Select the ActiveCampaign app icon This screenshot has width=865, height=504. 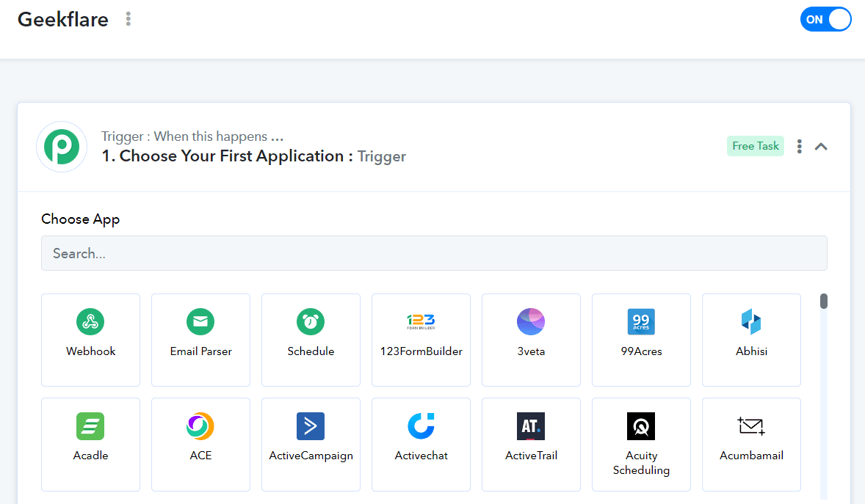click(311, 426)
